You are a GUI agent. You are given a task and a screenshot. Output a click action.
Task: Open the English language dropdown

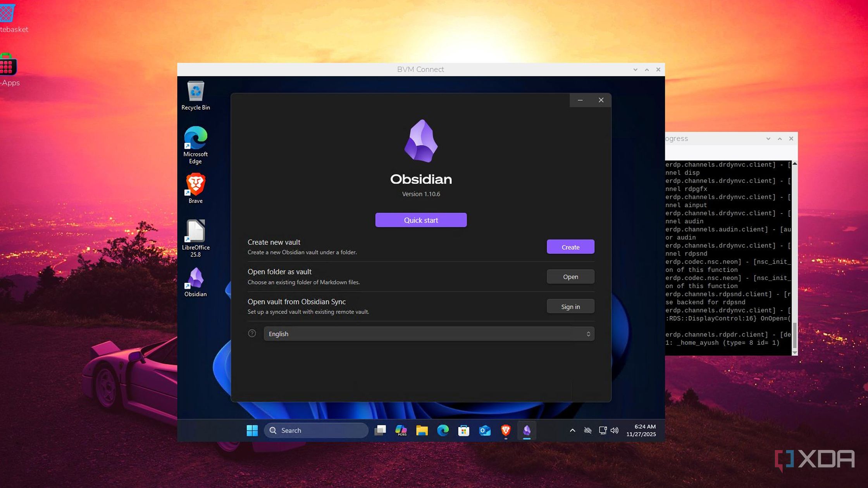tap(429, 334)
